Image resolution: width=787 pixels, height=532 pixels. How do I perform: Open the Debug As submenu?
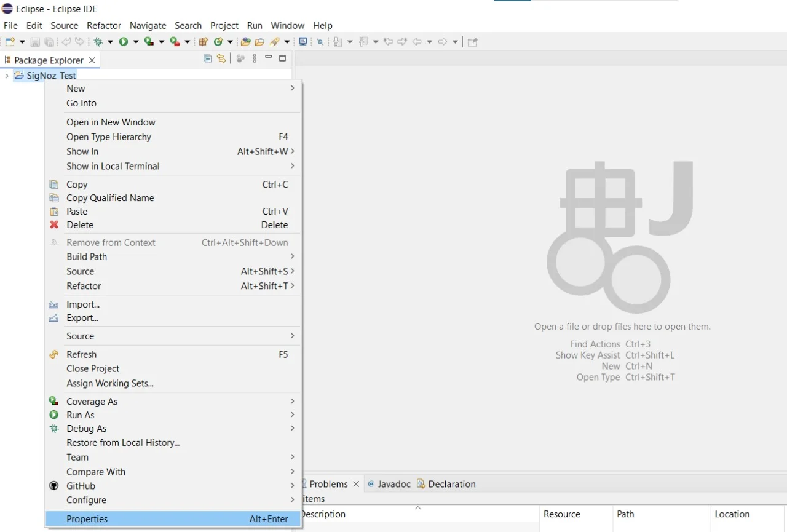tap(173, 429)
